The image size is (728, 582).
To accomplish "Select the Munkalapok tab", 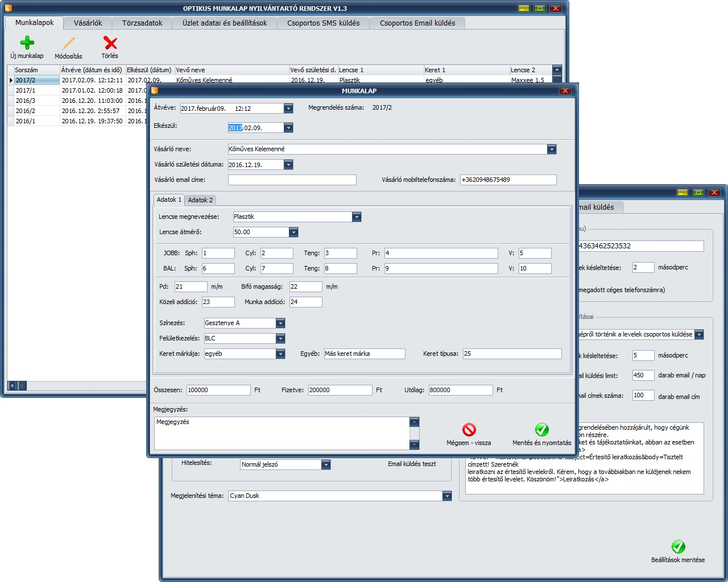I will click(35, 22).
